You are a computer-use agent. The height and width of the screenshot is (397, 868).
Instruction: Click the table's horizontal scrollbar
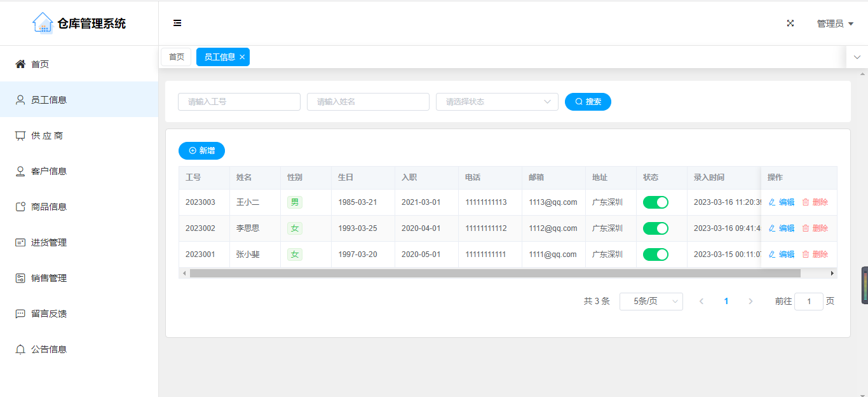494,273
